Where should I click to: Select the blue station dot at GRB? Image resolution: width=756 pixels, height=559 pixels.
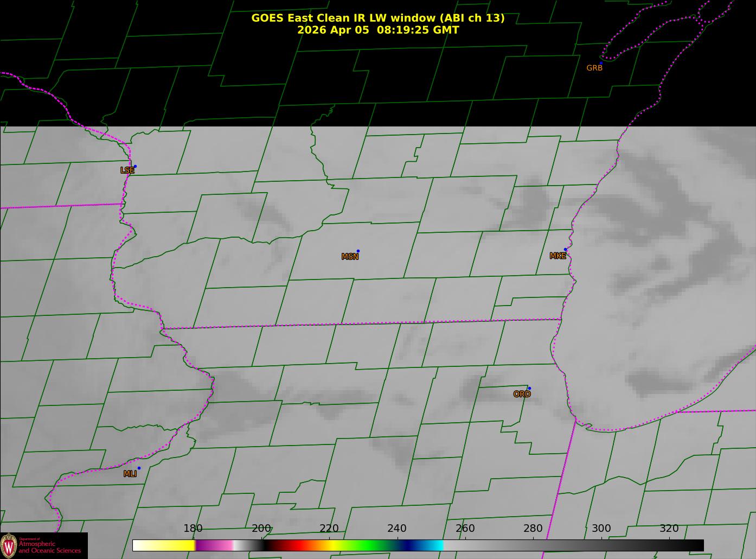point(601,63)
